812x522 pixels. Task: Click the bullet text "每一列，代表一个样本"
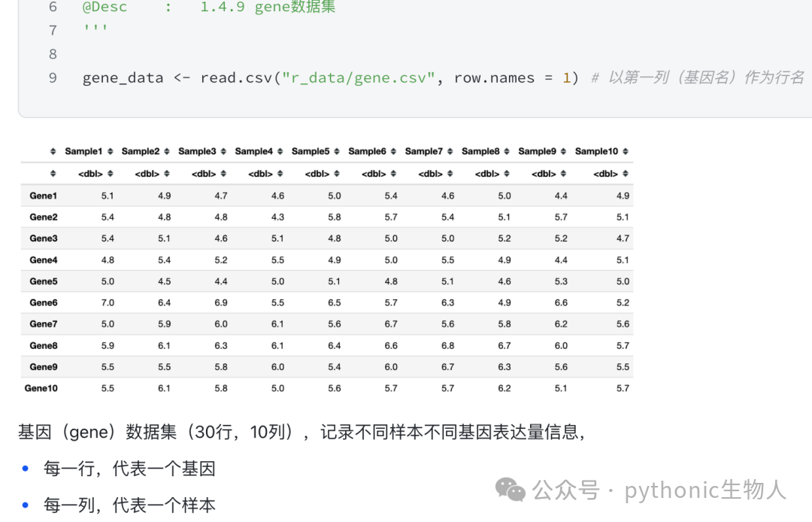click(129, 505)
